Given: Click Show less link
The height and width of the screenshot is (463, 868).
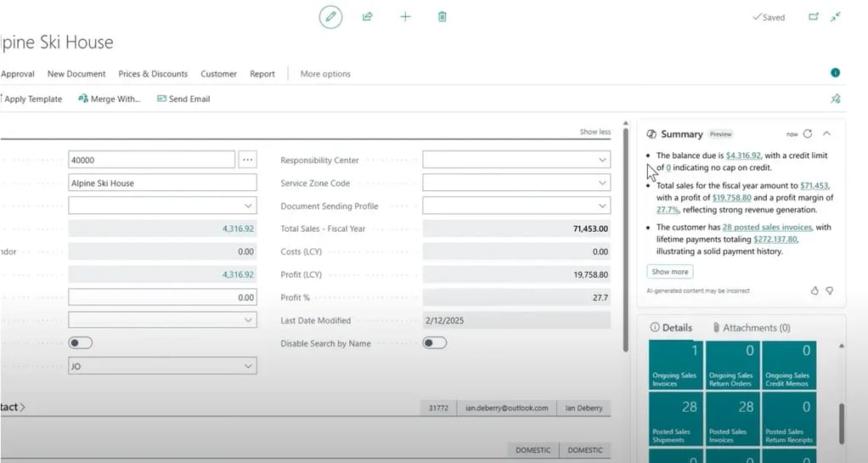Looking at the screenshot, I should tap(595, 132).
